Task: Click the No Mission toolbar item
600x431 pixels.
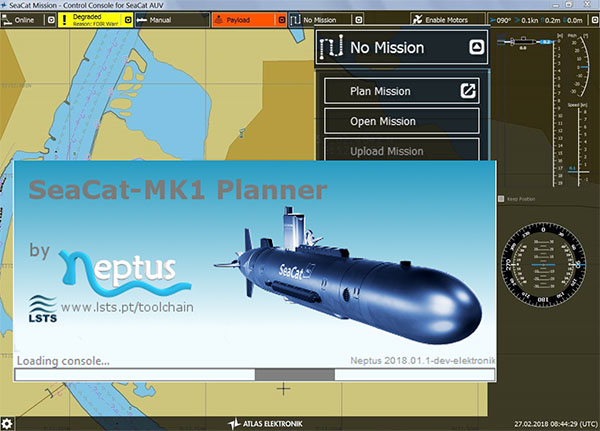Action: [x=326, y=20]
